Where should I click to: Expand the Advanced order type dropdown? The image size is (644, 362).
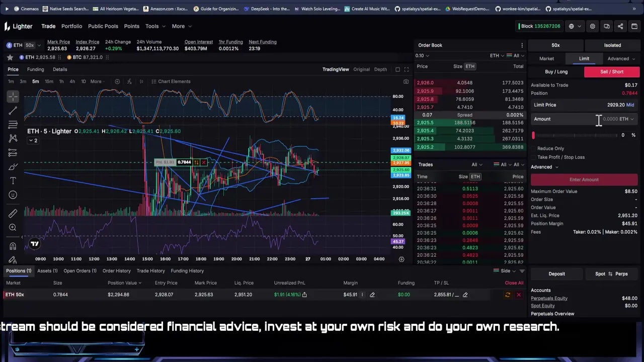tap(621, 59)
